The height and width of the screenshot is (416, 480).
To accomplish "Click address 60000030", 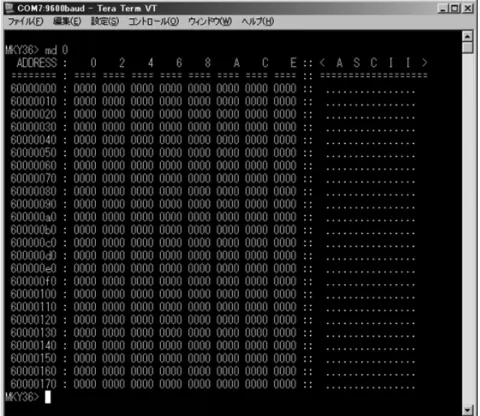I will click(x=33, y=127).
